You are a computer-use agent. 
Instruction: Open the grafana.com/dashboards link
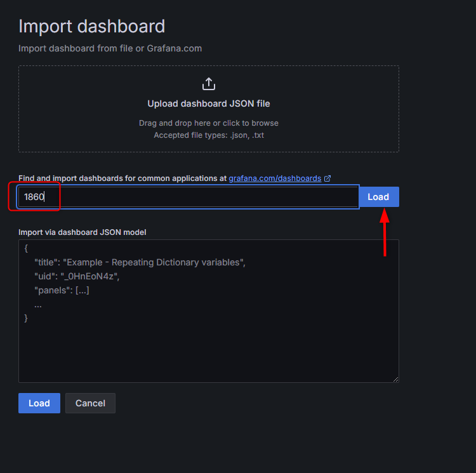click(275, 178)
